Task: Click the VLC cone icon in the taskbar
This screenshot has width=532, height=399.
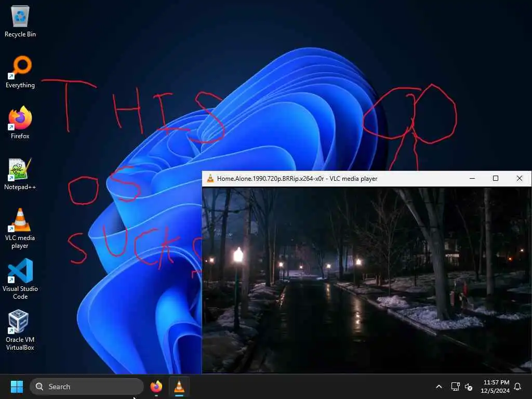Action: [179, 387]
